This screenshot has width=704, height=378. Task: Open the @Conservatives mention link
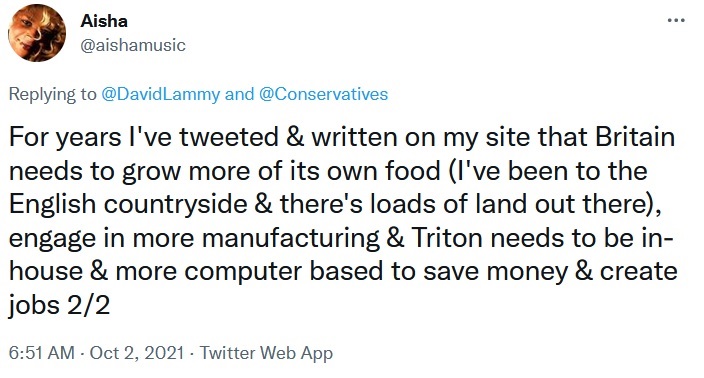pos(323,94)
